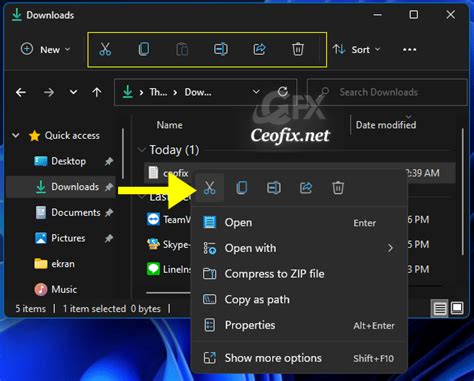Switch to details view in status bar
This screenshot has height=381, width=474.
[439, 308]
